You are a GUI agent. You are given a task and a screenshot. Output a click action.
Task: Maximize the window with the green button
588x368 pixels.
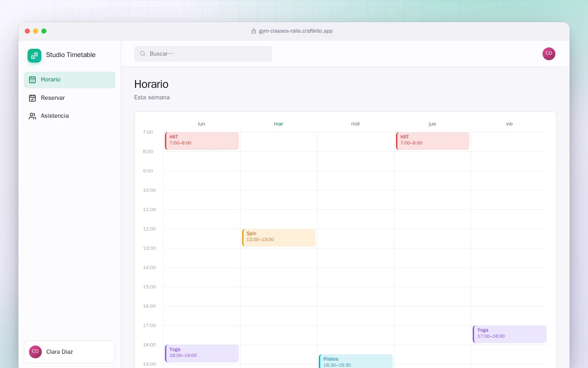click(44, 31)
